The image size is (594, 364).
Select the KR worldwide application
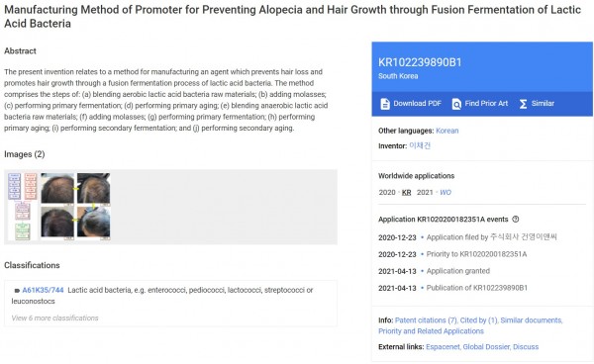point(406,193)
